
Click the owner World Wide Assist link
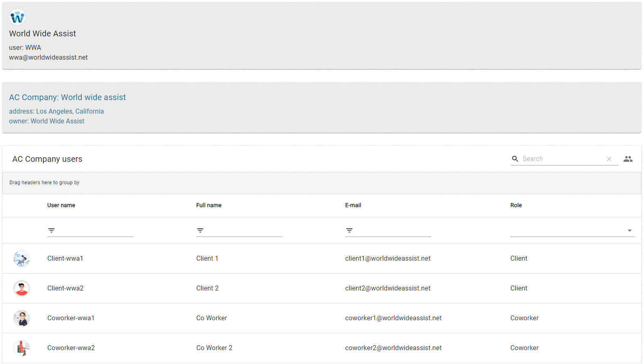coord(57,121)
